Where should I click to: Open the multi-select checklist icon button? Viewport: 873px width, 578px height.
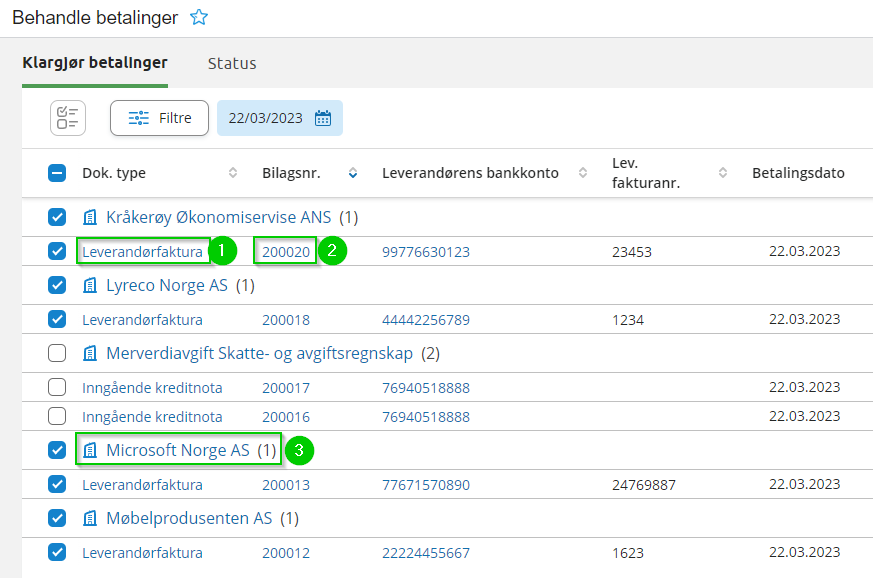click(x=68, y=118)
